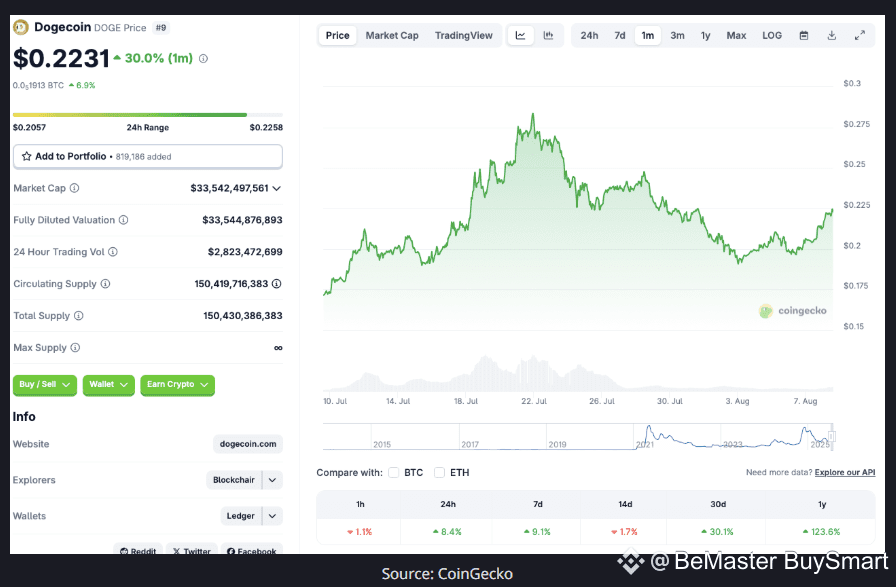Select the Max time range
This screenshot has width=896, height=587.
737,35
